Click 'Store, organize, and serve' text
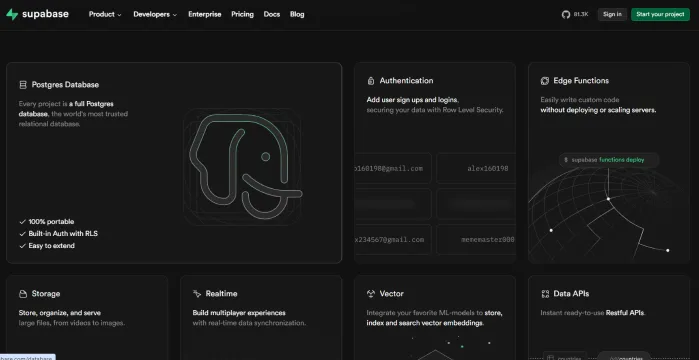Image resolution: width=699 pixels, height=360 pixels. [60, 313]
